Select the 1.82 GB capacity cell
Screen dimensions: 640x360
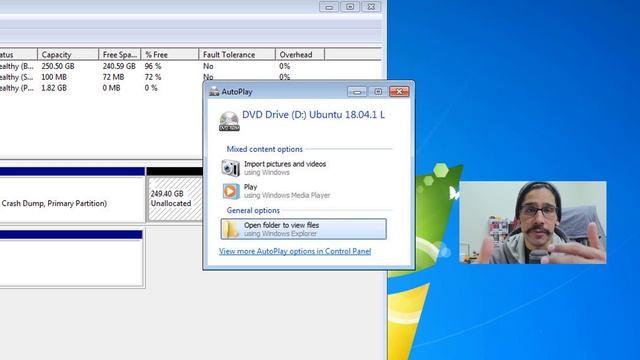tap(53, 88)
